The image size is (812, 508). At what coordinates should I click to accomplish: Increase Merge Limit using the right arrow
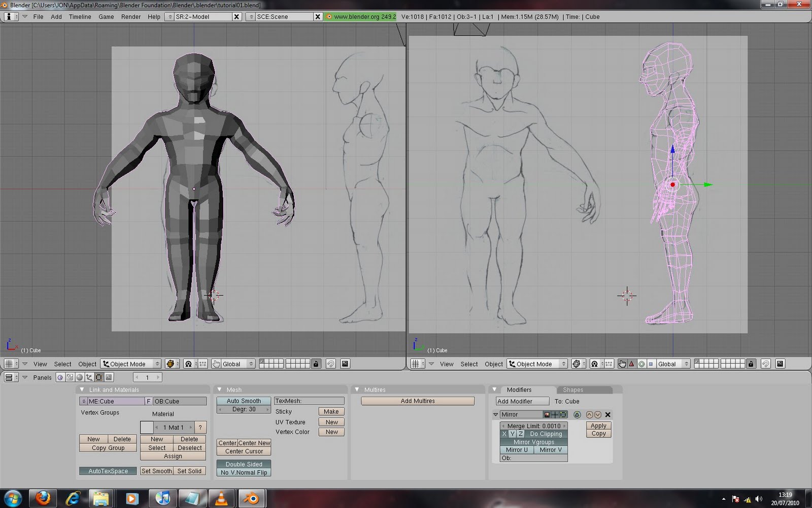tap(564, 426)
